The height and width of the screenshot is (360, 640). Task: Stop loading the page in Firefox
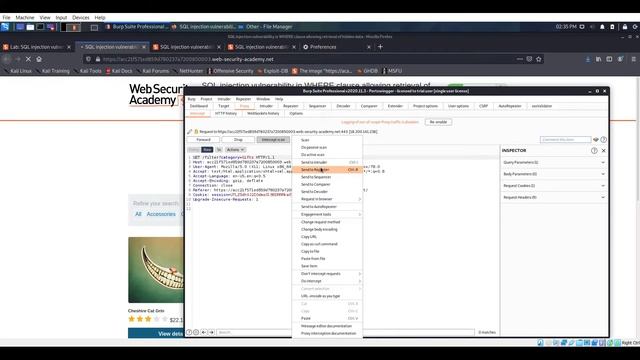[x=28, y=59]
